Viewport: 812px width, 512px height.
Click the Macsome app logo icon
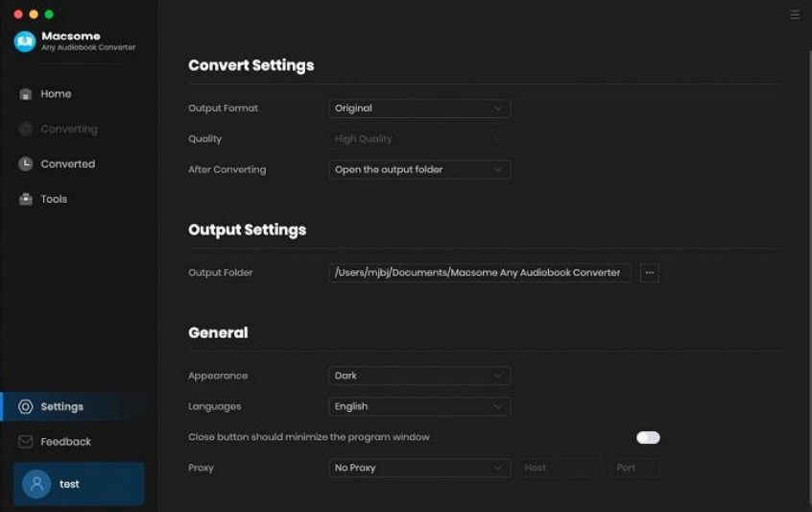(24, 41)
